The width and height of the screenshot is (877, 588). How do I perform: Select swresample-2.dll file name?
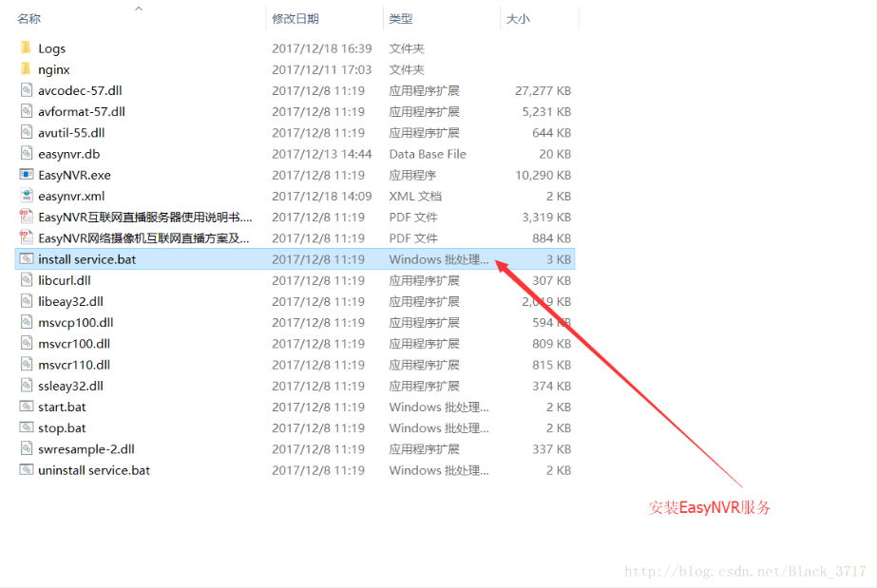pos(86,449)
